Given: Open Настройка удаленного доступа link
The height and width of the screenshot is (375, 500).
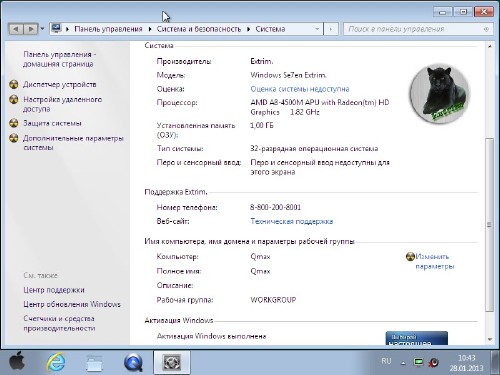Looking at the screenshot, I should click(62, 104).
